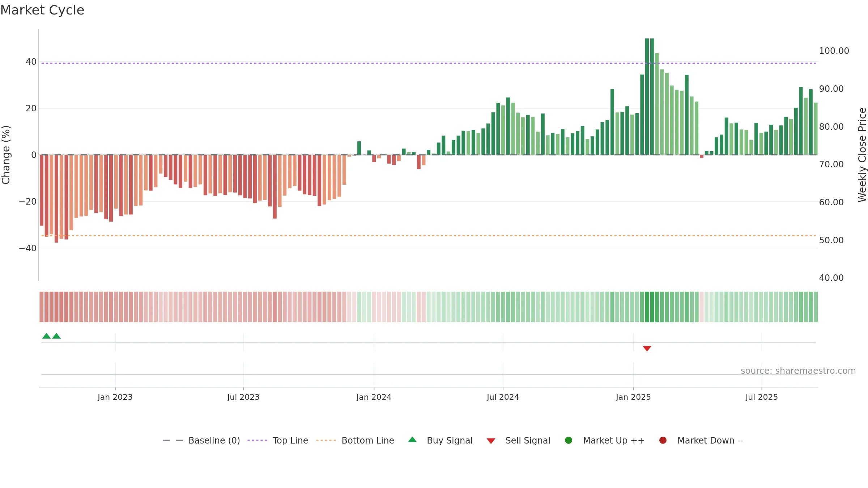This screenshot has height=488, width=868.
Task: Click the 70.00 price axis label
Action: pos(831,164)
